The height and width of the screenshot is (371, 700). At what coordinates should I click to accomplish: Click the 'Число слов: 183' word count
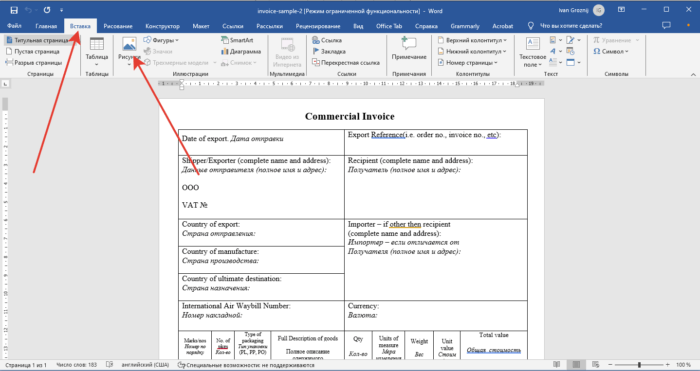76,365
